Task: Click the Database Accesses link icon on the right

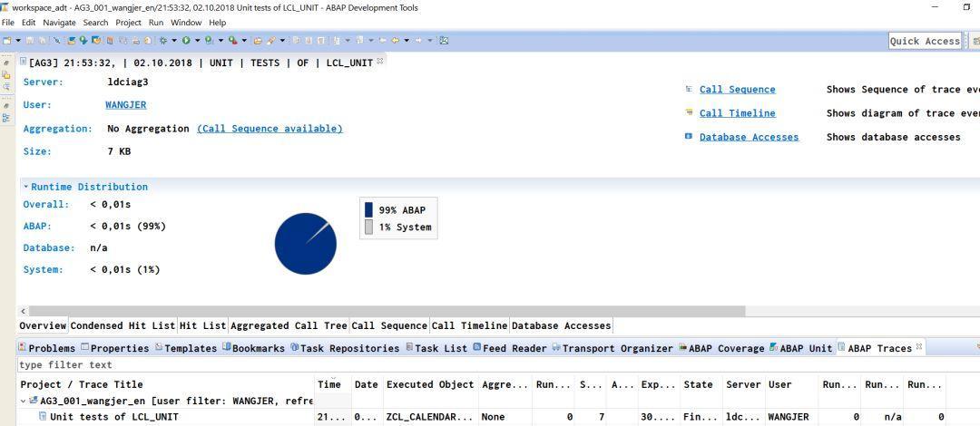Action: 689,136
